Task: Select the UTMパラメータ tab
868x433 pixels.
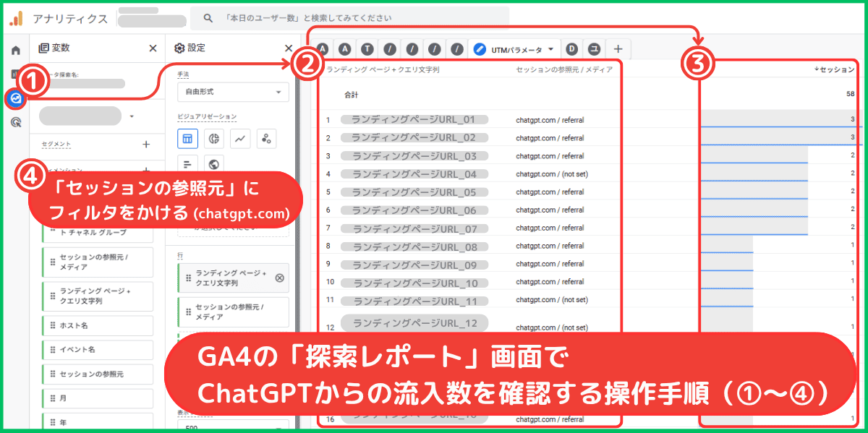Action: 515,49
